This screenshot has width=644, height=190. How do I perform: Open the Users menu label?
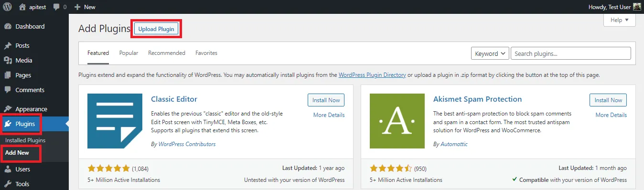point(22,169)
